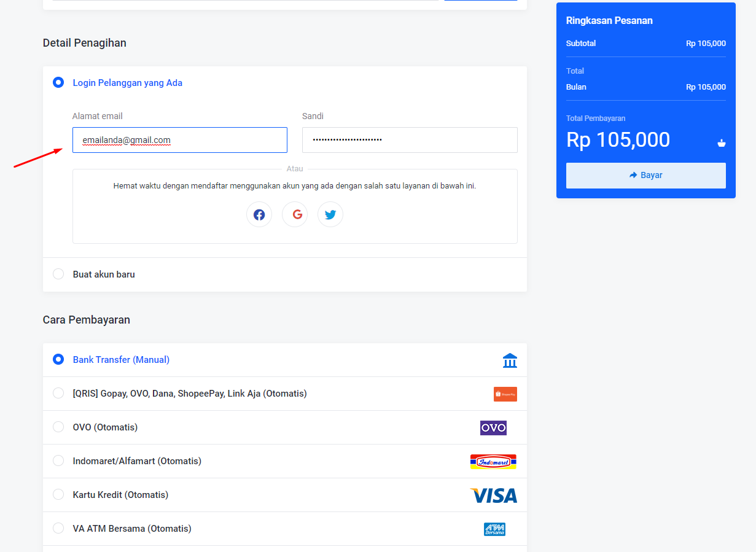Select QRIS Gopay, OVO, Dana payment option
This screenshot has width=756, height=552.
tap(58, 394)
